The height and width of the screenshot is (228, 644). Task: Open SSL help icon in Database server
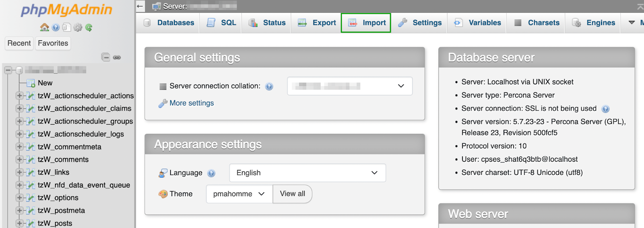(x=605, y=109)
